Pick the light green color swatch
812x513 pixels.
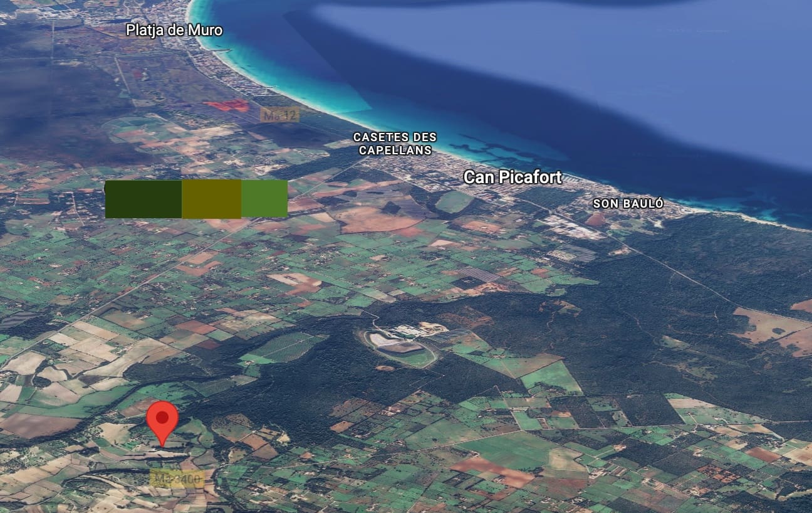pos(264,199)
